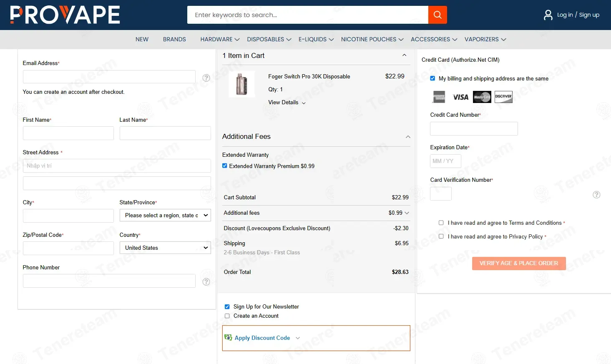Click the American Express card logo
Viewport: 611px width, 364px height.
coord(439,97)
